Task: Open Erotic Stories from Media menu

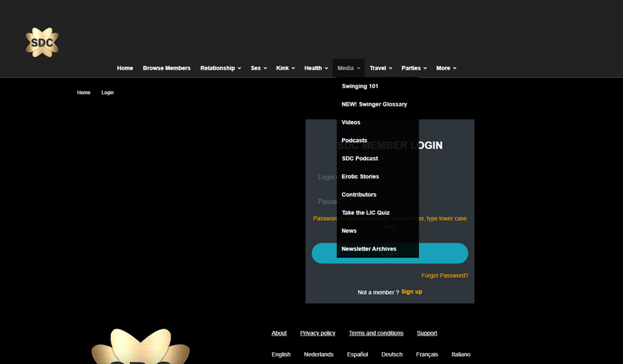Action: (x=360, y=177)
